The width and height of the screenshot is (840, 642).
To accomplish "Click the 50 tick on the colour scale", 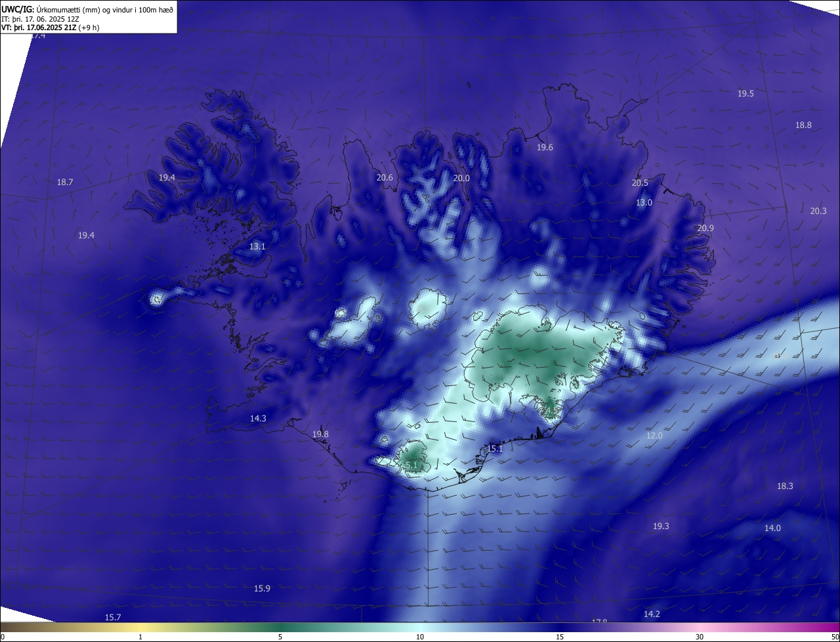I will point(835,637).
